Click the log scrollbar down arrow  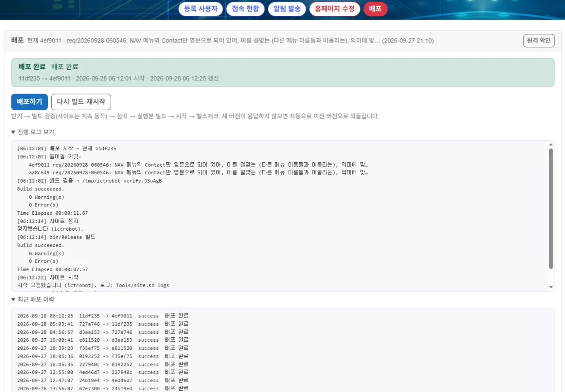(x=551, y=287)
